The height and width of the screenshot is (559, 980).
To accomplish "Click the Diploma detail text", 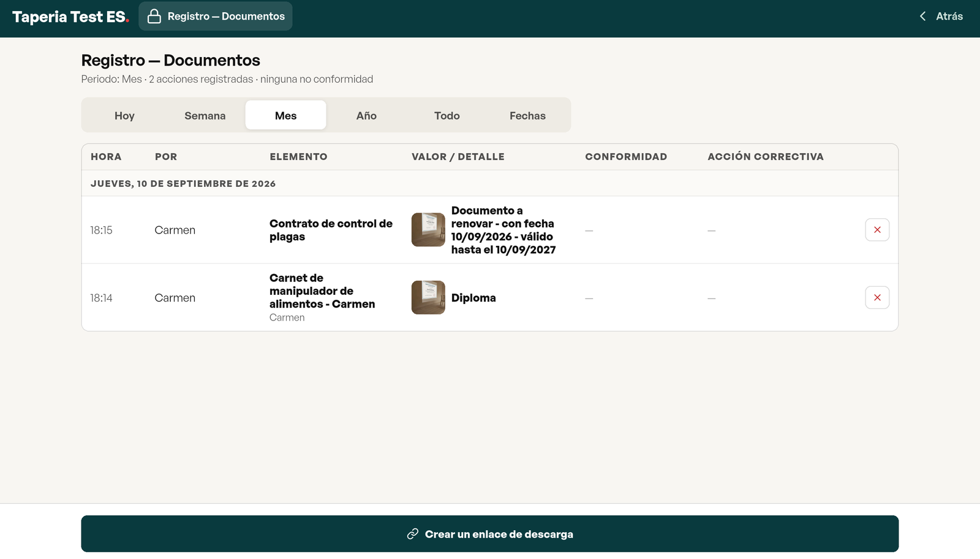I will coord(473,298).
